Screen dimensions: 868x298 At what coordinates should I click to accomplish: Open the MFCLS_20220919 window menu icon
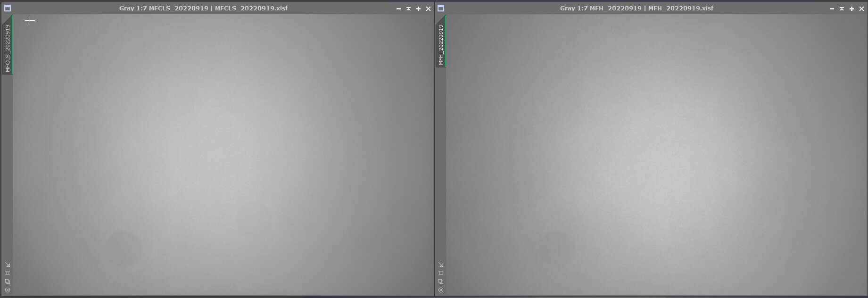pos(8,8)
